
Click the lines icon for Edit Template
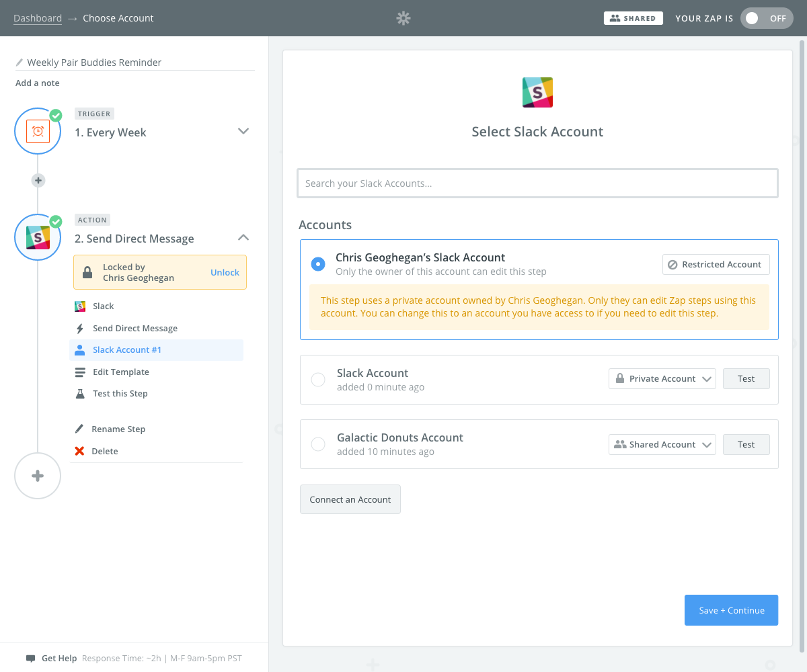point(80,372)
